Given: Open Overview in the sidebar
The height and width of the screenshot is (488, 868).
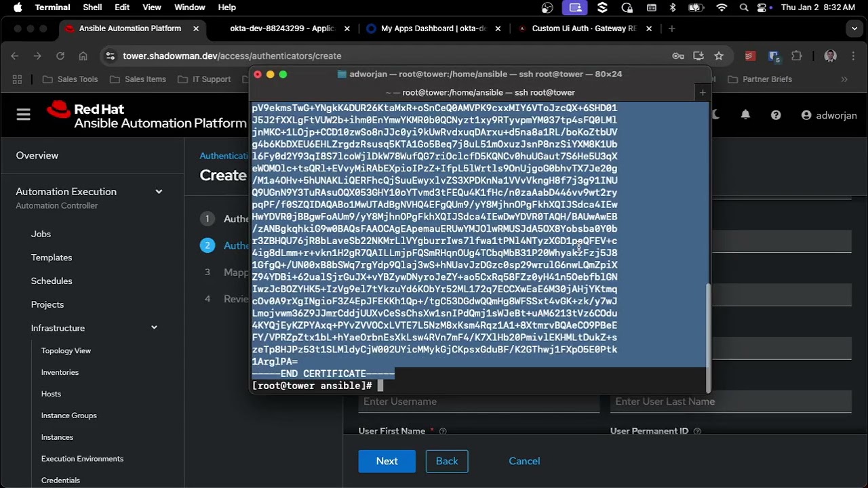Looking at the screenshot, I should pos(37,155).
